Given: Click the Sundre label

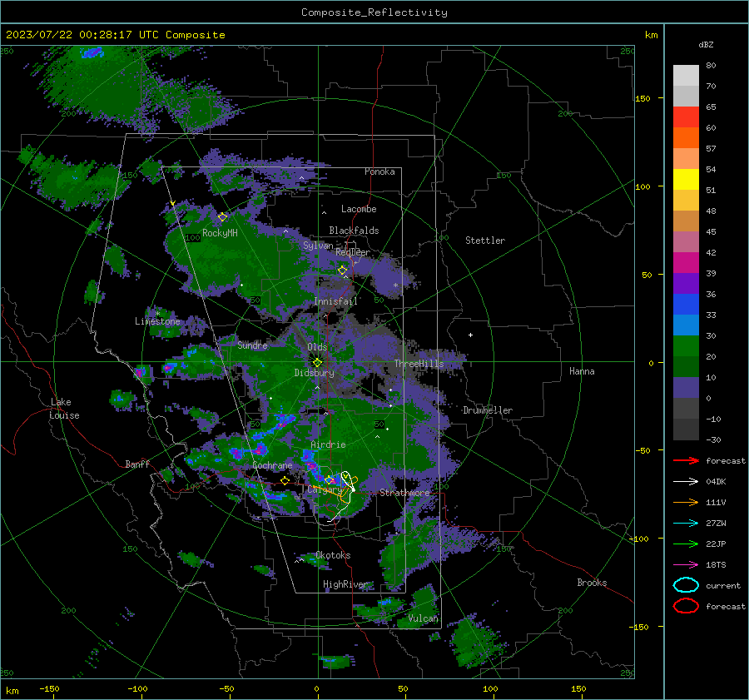Looking at the screenshot, I should point(252,345).
